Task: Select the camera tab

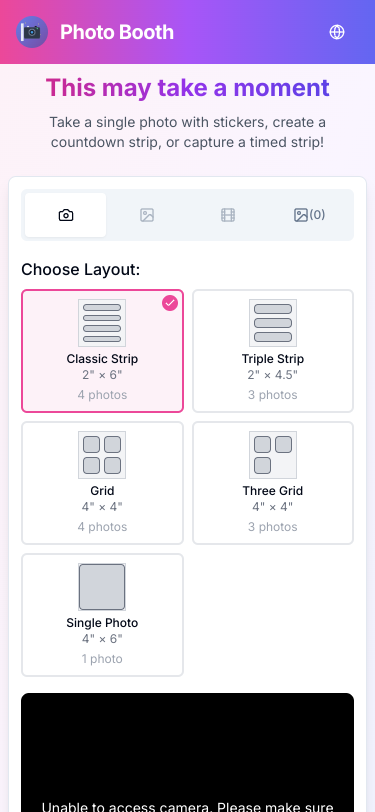Action: tap(66, 215)
